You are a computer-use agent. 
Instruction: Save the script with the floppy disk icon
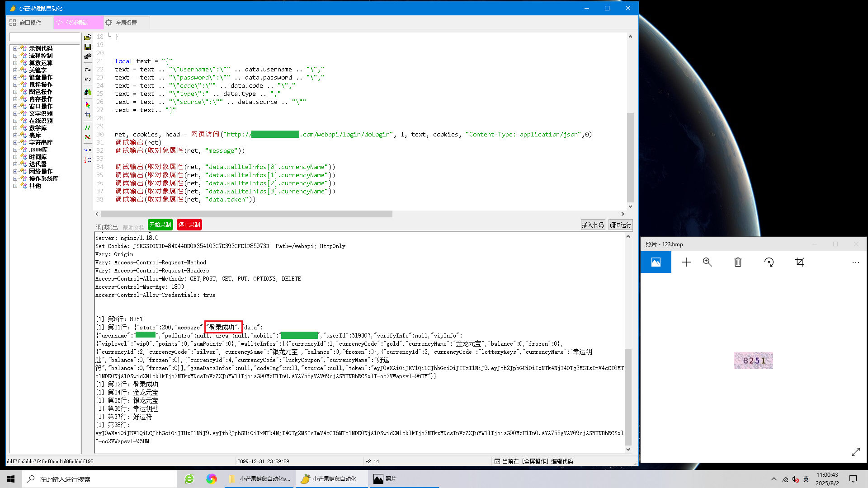88,47
